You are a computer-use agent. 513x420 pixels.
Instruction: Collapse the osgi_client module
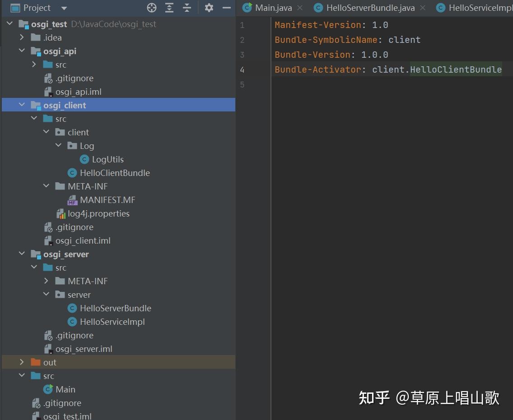(22, 105)
